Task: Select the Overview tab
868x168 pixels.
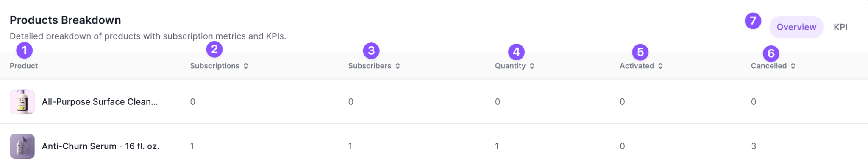Action: coord(796,27)
